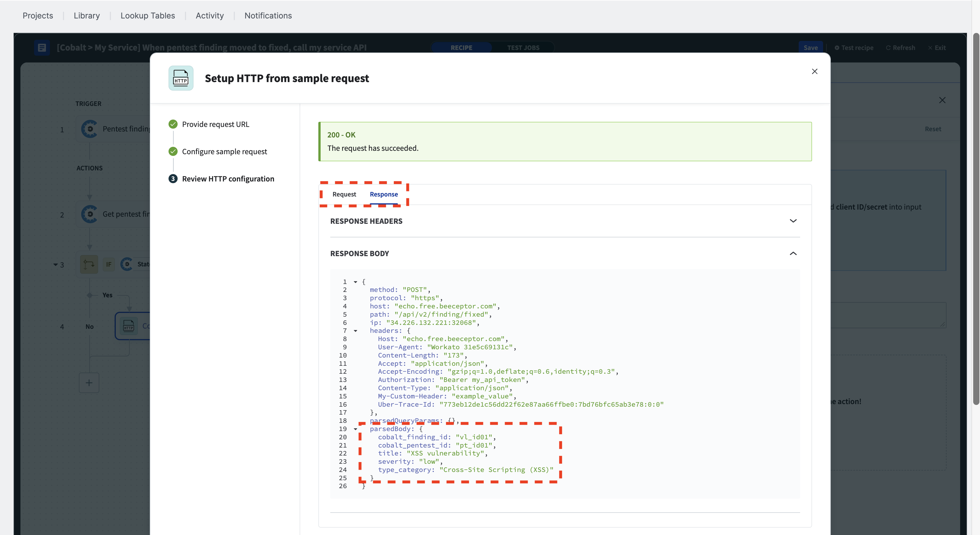Switch to the Request tab
Viewport: 980px width, 535px height.
pyautogui.click(x=344, y=194)
